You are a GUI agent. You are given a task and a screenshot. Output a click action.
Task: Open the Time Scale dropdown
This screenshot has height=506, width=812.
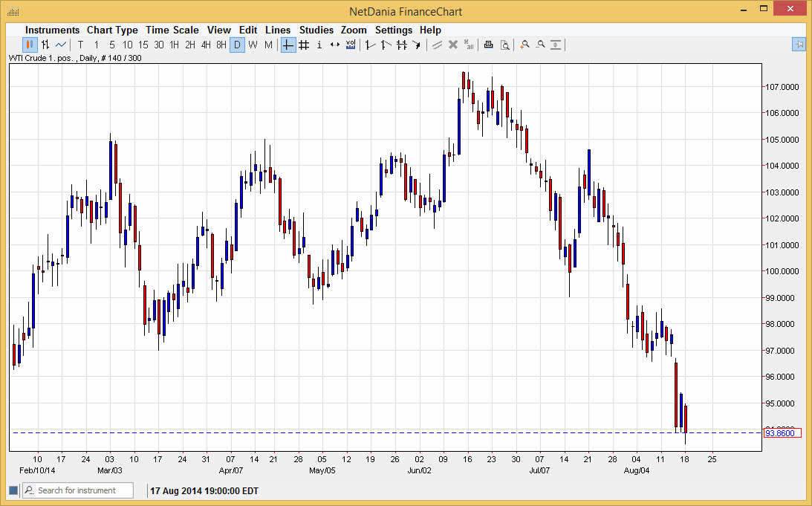pyautogui.click(x=172, y=30)
